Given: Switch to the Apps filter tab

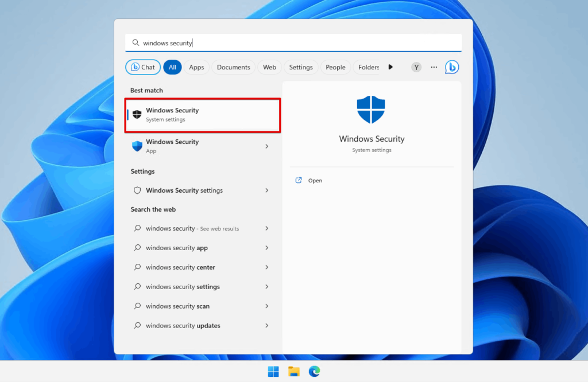Looking at the screenshot, I should click(196, 67).
